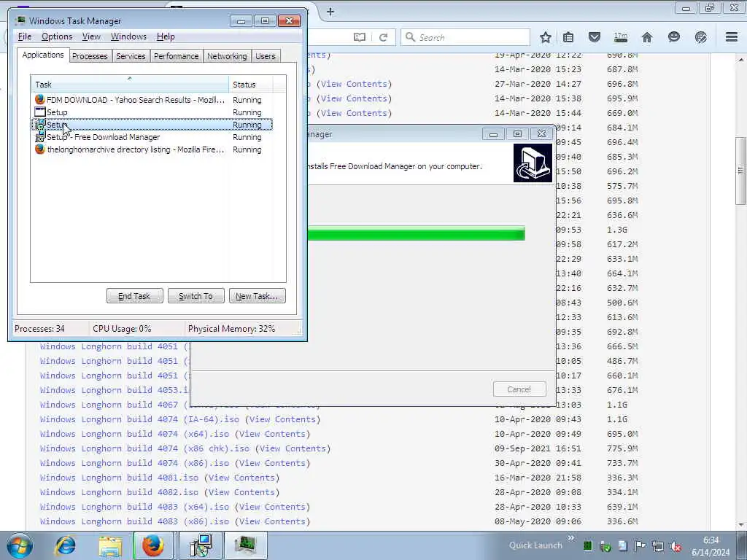This screenshot has height=560, width=747.
Task: Open Windows Longhorn build 4082.iso link
Action: coord(119,492)
